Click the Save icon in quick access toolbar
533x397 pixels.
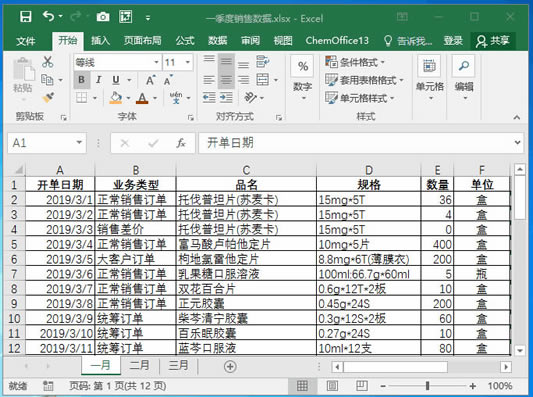(x=25, y=16)
